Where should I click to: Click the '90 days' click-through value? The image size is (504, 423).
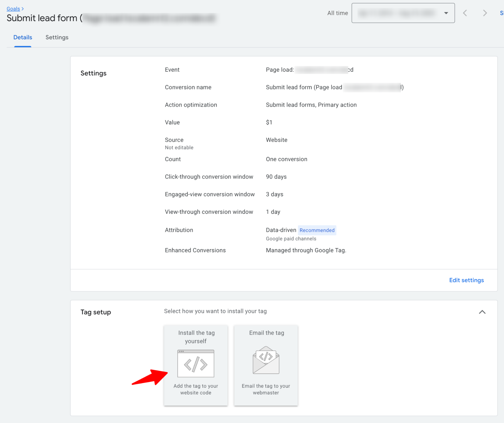[x=276, y=177]
